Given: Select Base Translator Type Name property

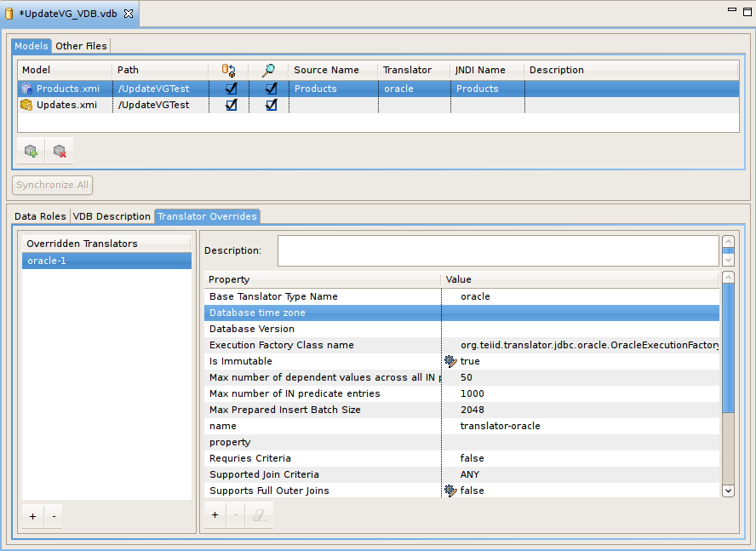Looking at the screenshot, I should pyautogui.click(x=273, y=296).
